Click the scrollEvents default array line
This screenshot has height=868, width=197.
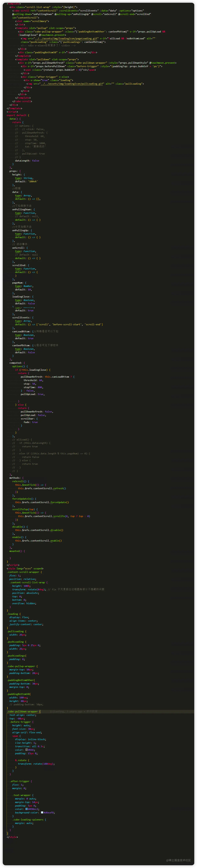[59, 325]
